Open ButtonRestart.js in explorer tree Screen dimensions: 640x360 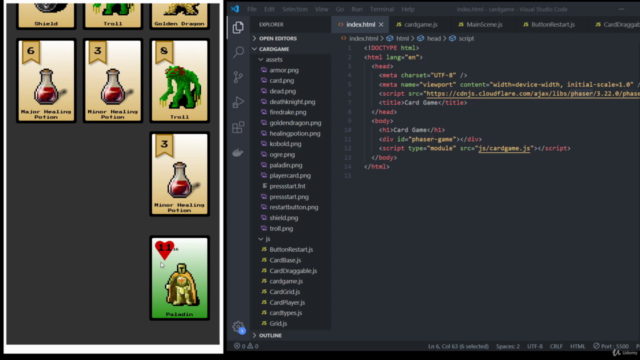tap(291, 249)
